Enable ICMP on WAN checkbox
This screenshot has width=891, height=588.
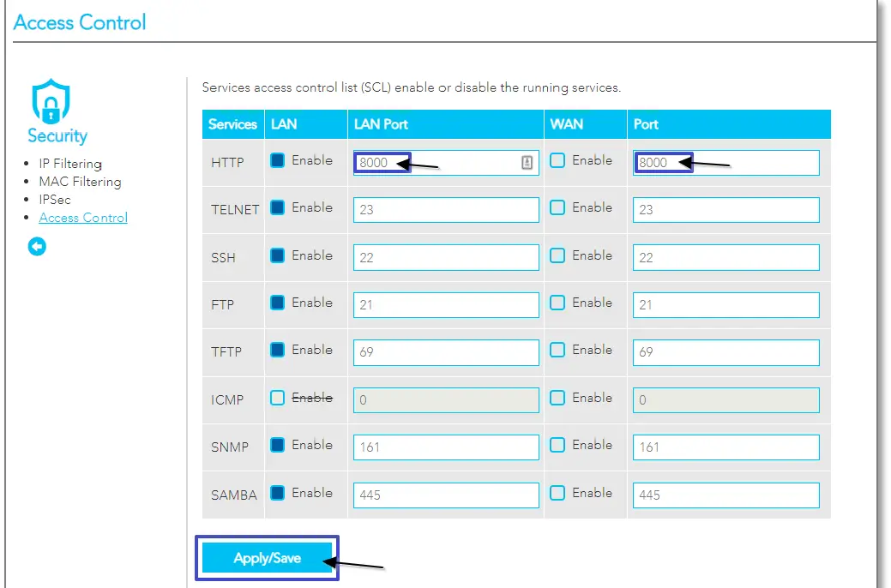point(557,398)
